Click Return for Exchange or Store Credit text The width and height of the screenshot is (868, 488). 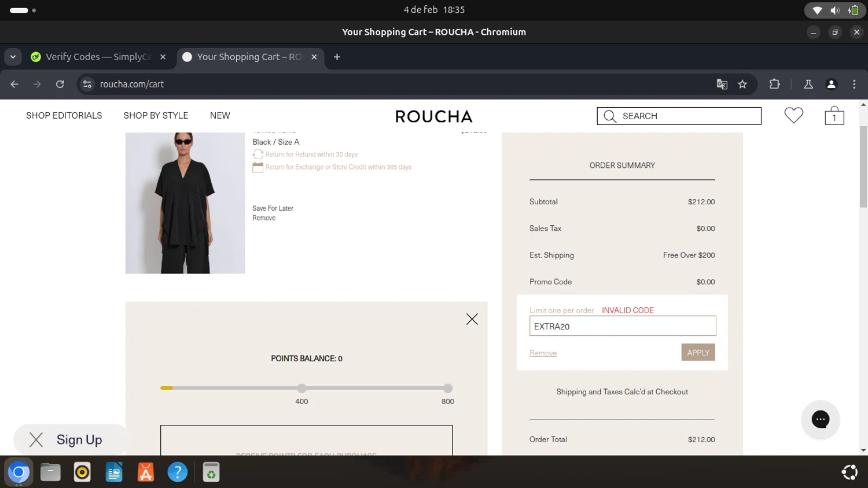pyautogui.click(x=339, y=167)
